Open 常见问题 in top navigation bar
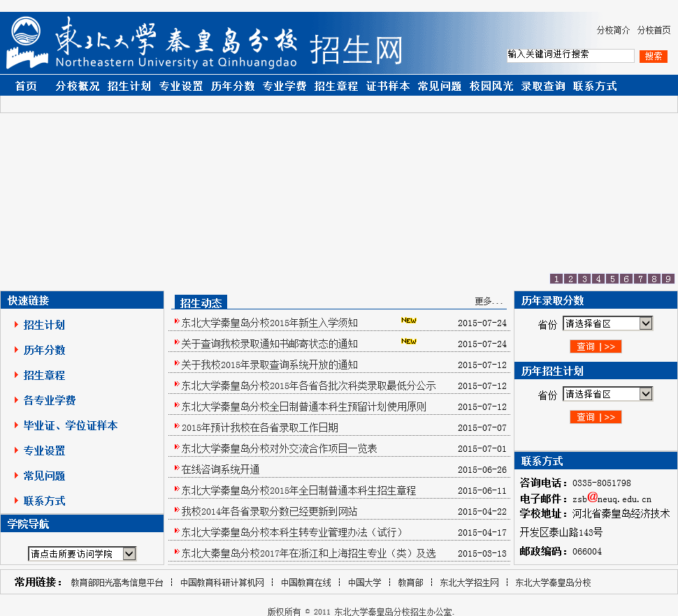The image size is (678, 616). pos(440,86)
